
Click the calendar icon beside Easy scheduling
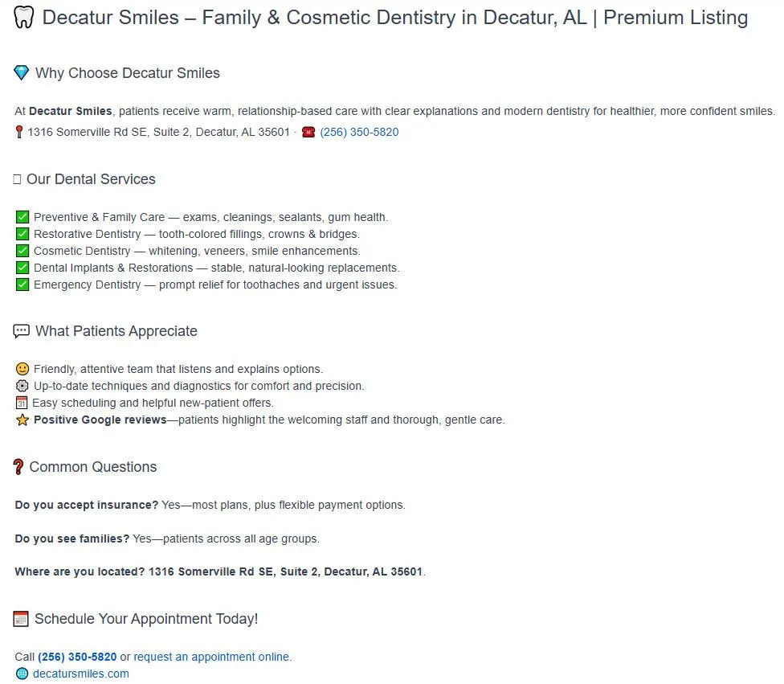[22, 403]
